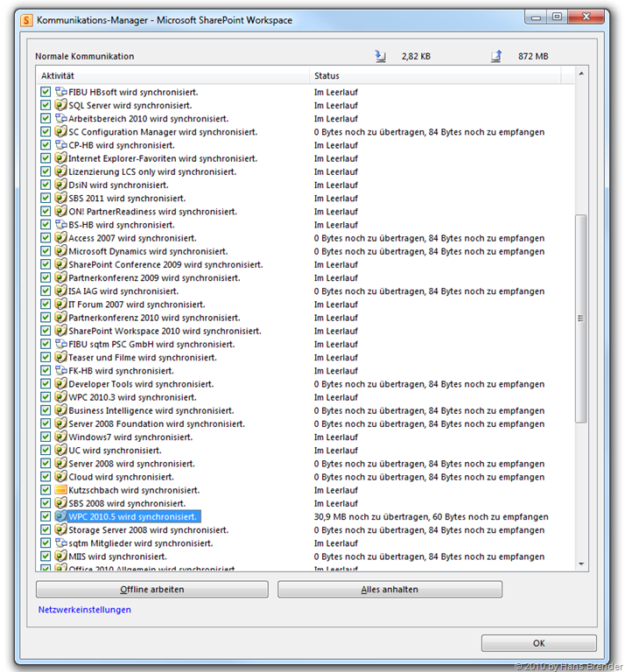This screenshot has height=672, width=625.
Task: Toggle the Windows7 sync checkbox
Action: click(x=46, y=437)
